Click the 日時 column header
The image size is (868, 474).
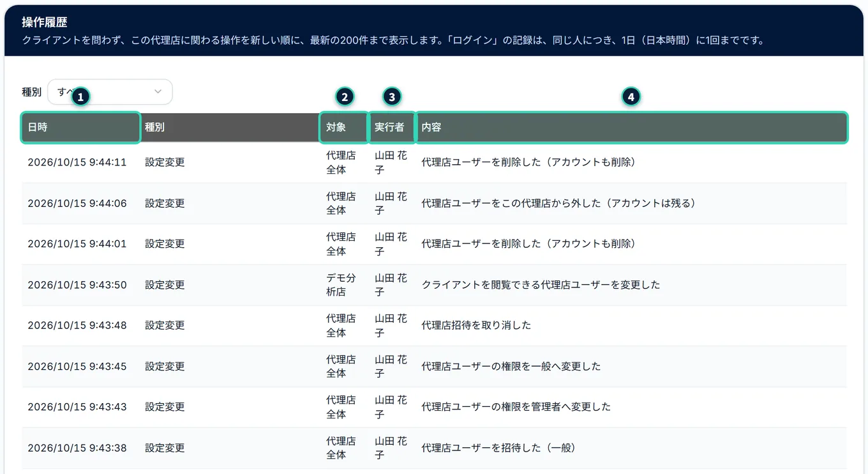click(x=80, y=127)
